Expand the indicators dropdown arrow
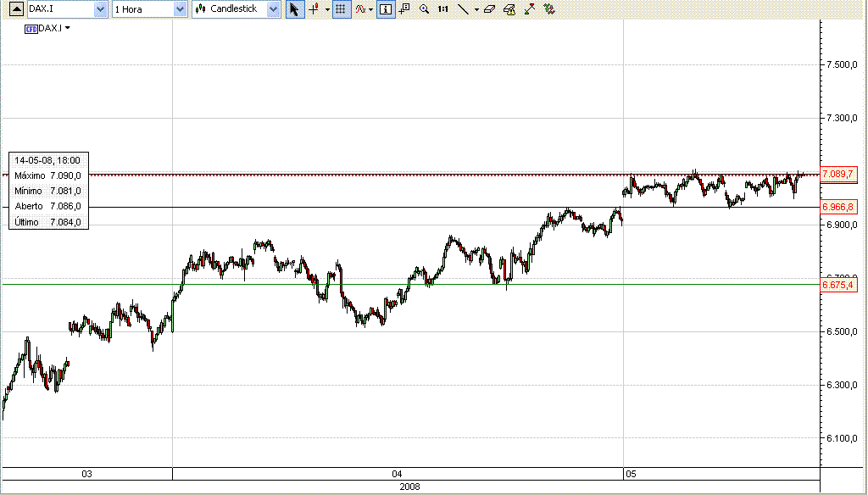Screen dimensions: 868x495 coord(370,9)
